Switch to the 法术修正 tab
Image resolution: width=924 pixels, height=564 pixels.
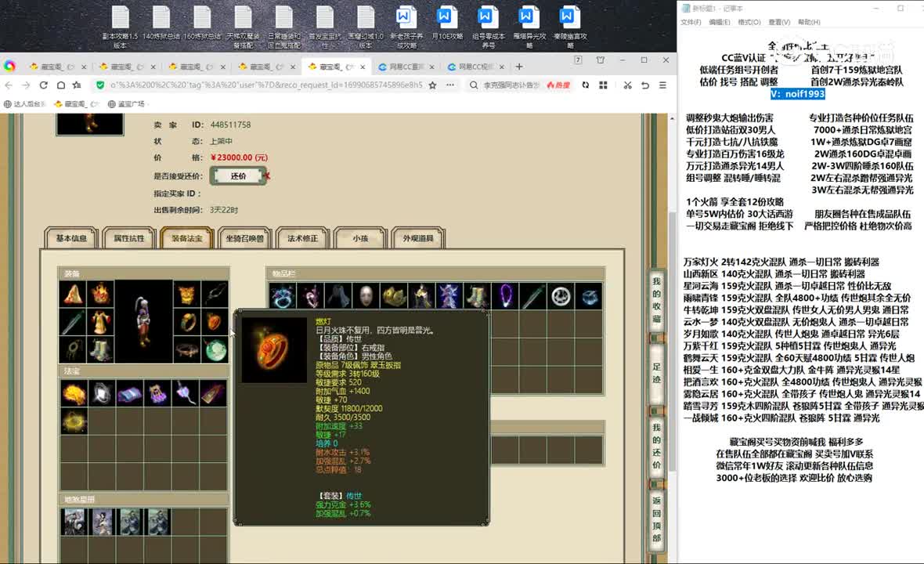(x=302, y=238)
